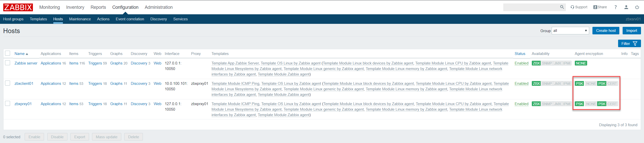Open help question mark icon
The height and width of the screenshot is (143, 644).
(x=616, y=7)
